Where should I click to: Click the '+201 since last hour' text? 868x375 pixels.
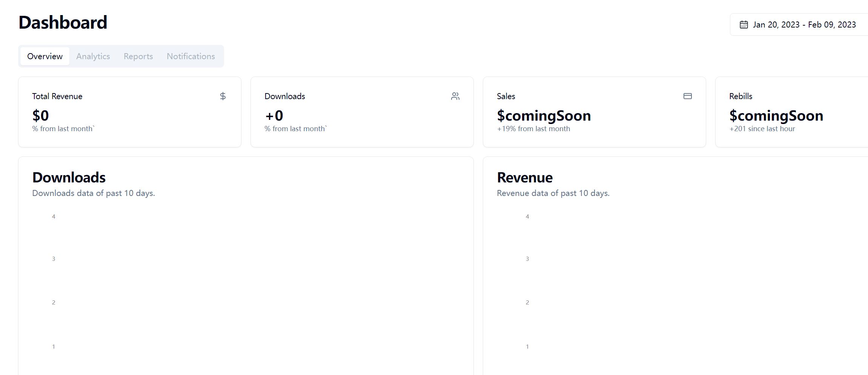point(762,129)
